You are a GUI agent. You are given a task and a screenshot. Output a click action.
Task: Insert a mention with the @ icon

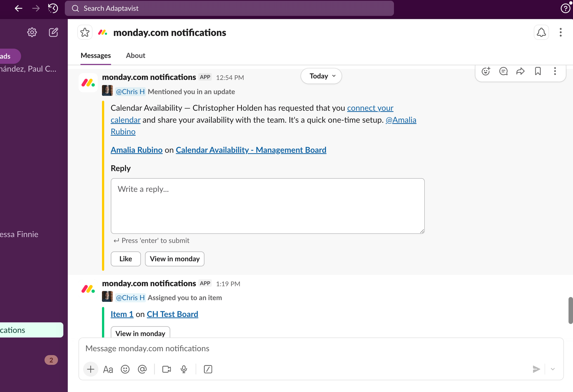[x=142, y=369]
